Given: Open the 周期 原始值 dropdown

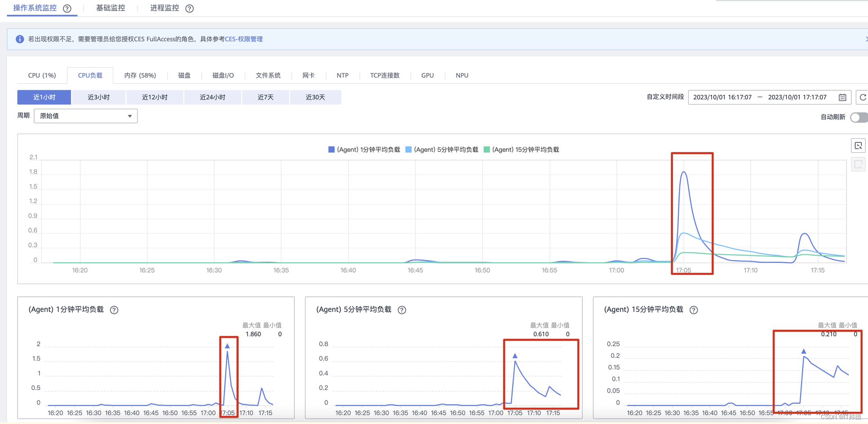Looking at the screenshot, I should click(86, 116).
